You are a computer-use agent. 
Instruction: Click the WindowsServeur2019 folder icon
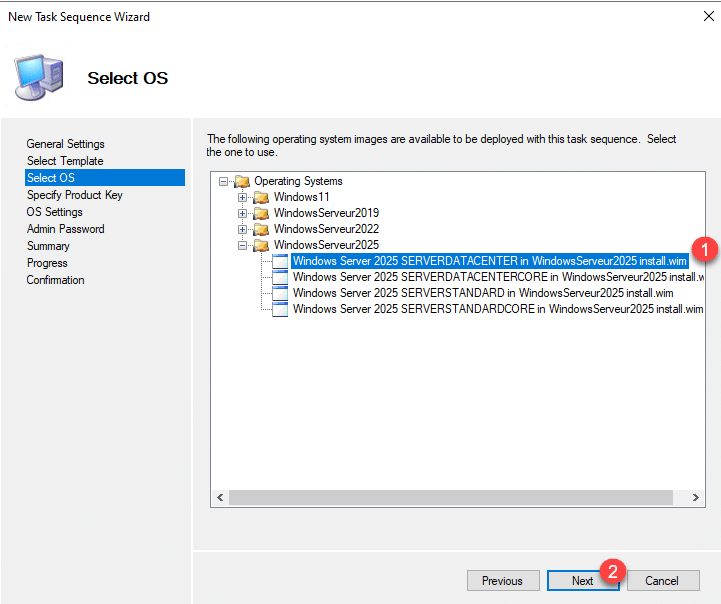pyautogui.click(x=261, y=213)
